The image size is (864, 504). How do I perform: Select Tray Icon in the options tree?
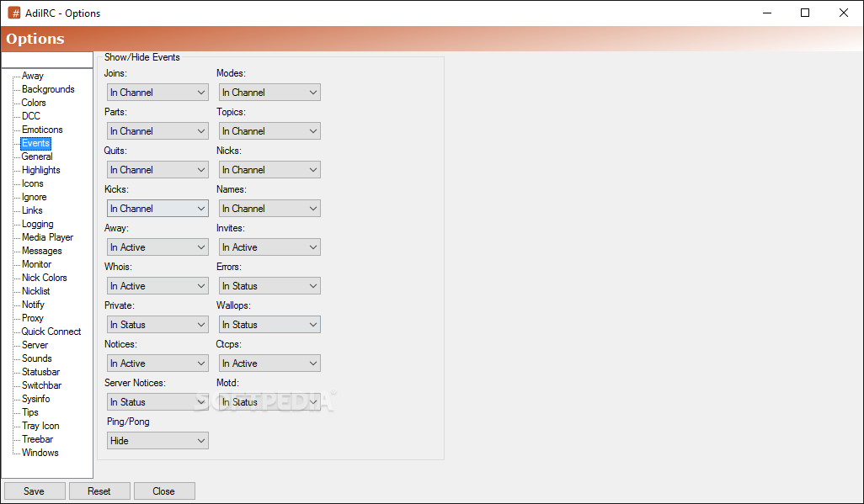40,426
